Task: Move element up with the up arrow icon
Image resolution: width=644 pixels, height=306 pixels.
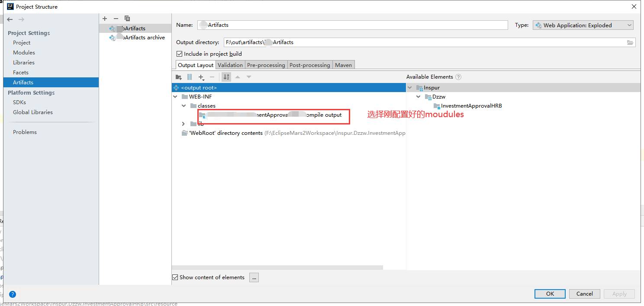Action: (238, 77)
